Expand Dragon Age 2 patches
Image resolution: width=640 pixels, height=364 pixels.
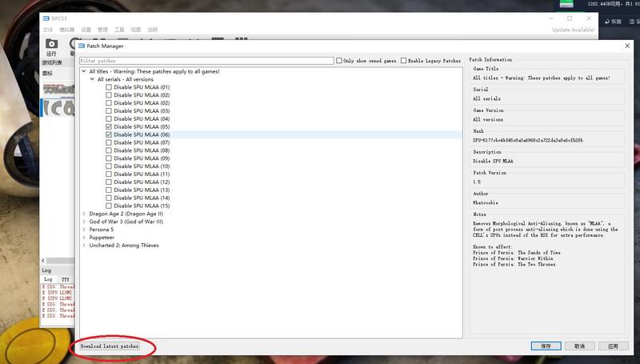(x=84, y=214)
